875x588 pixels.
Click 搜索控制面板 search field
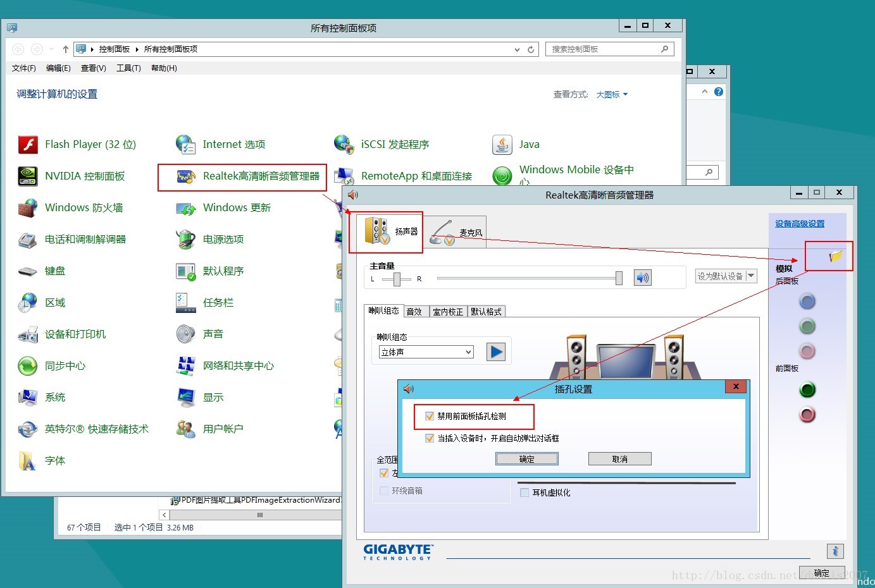coord(609,49)
